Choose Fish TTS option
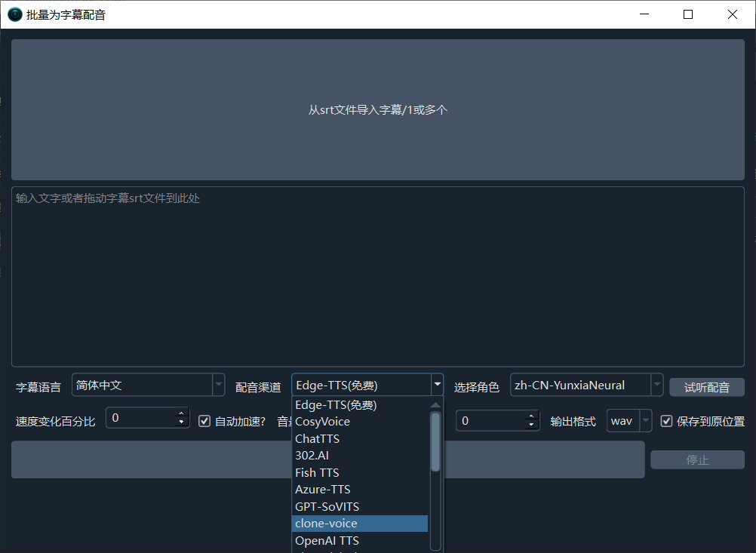Screen dimensions: 756x553 click(317, 472)
